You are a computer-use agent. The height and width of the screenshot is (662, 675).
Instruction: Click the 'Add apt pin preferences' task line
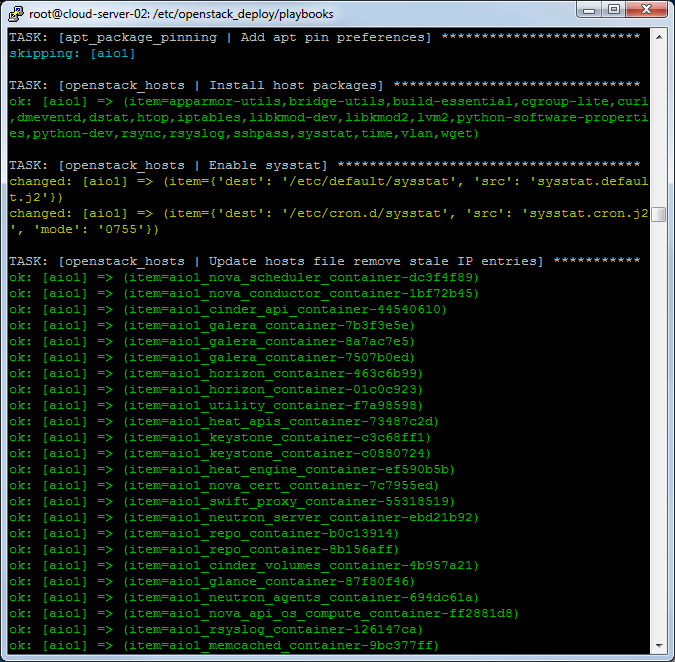tap(325, 37)
